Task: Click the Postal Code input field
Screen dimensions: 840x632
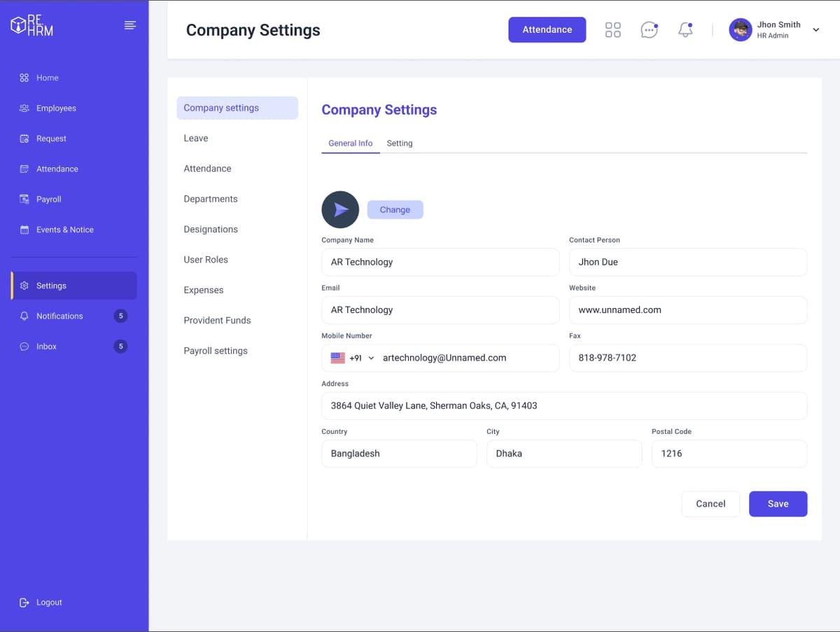Action: 729,454
